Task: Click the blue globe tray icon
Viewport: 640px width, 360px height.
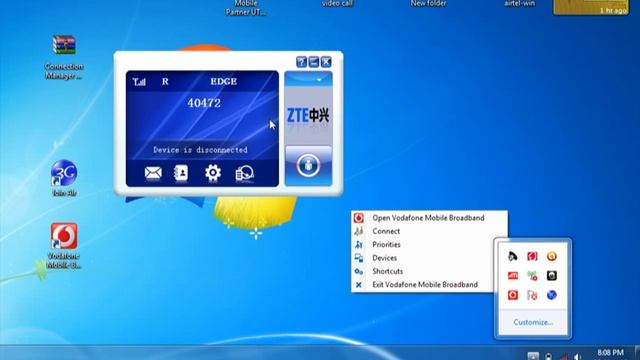Action: coord(551,295)
